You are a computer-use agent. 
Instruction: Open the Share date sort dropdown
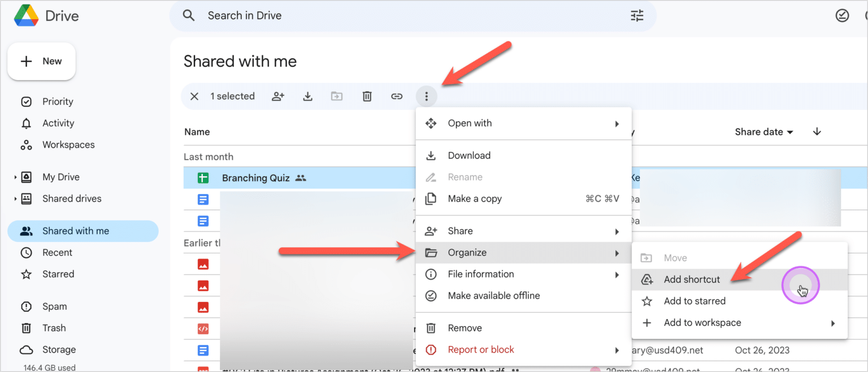764,132
